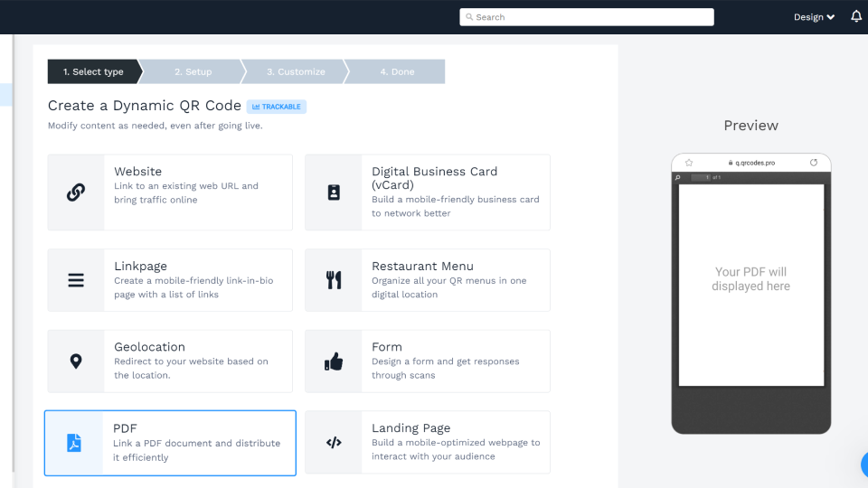Image resolution: width=868 pixels, height=488 pixels.
Task: Click 'Redirect to your website based on' description
Action: (x=191, y=368)
